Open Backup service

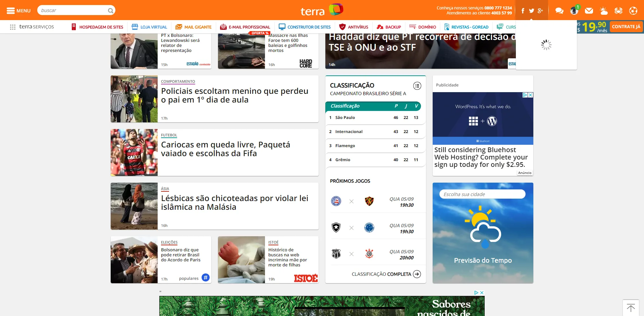[x=389, y=27]
